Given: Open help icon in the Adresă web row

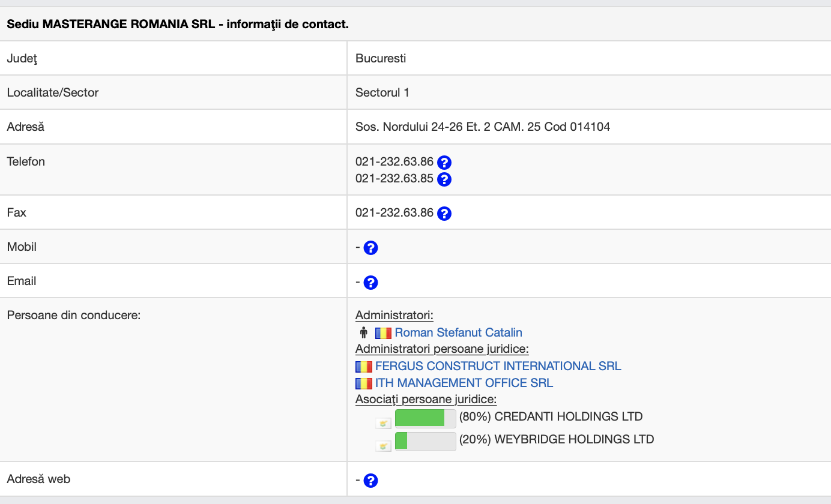Looking at the screenshot, I should pos(370,481).
